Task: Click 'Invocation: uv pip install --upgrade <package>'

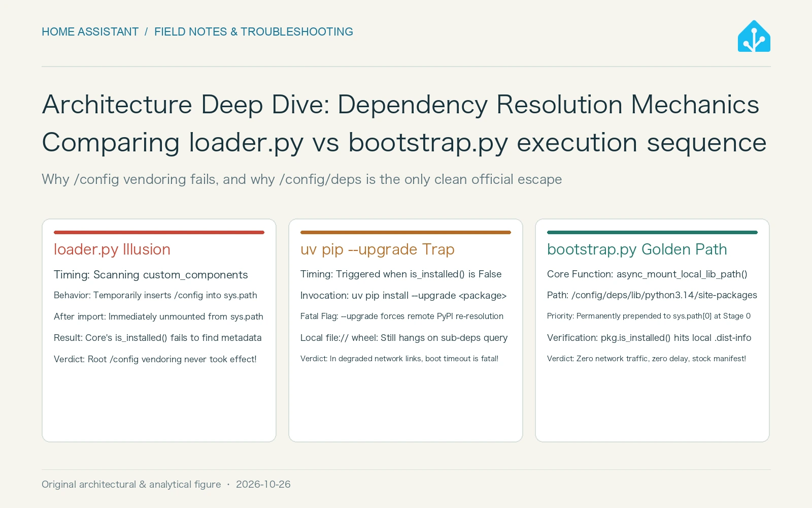Action: [403, 296]
